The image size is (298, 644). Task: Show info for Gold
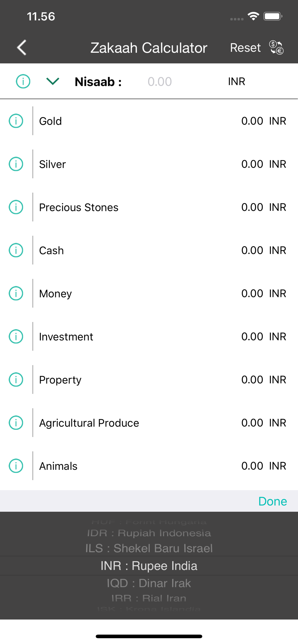(x=16, y=121)
